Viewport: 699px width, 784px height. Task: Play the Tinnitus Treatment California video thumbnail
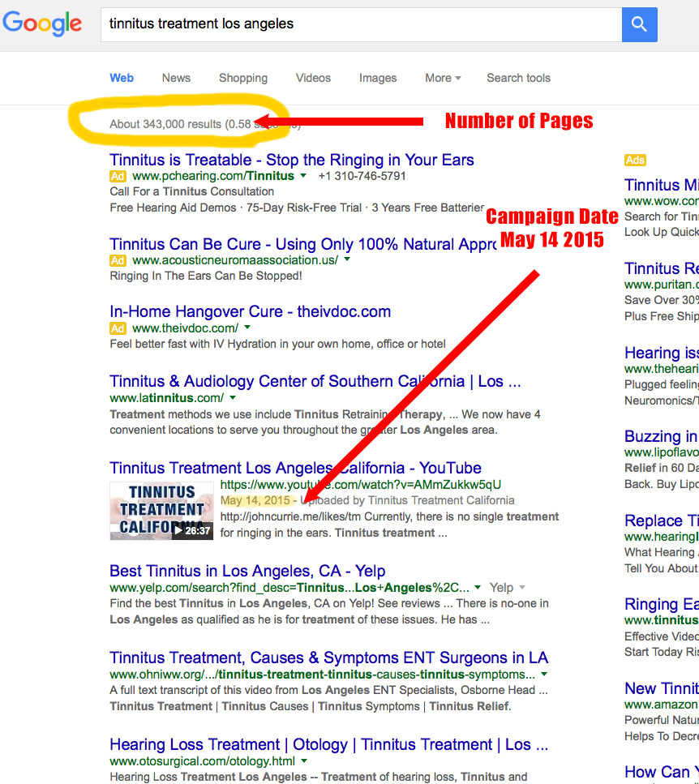click(161, 511)
